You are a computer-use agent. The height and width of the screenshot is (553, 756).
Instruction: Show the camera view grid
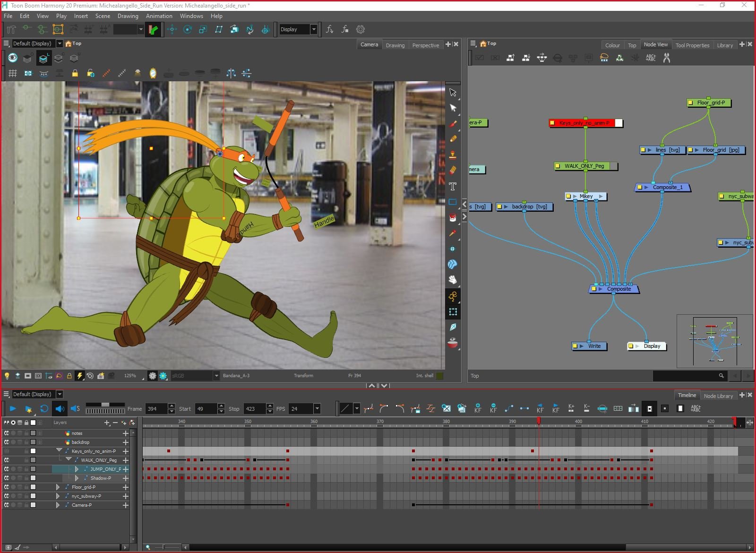click(x=13, y=73)
